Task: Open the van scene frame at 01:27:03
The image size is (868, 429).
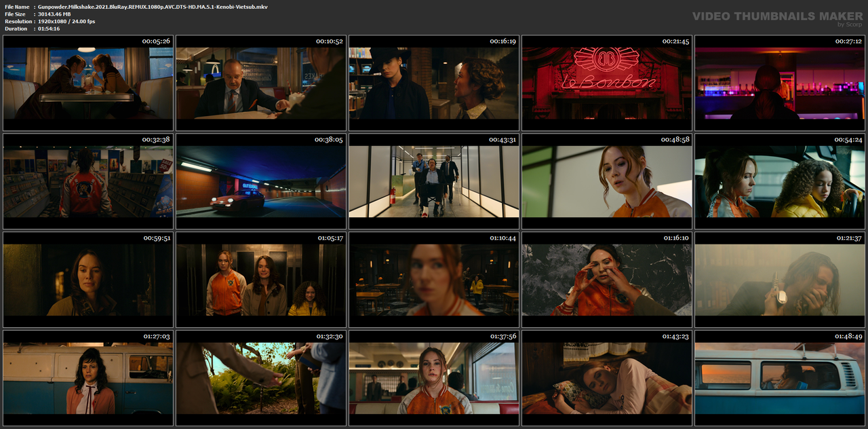Action: tap(88, 378)
